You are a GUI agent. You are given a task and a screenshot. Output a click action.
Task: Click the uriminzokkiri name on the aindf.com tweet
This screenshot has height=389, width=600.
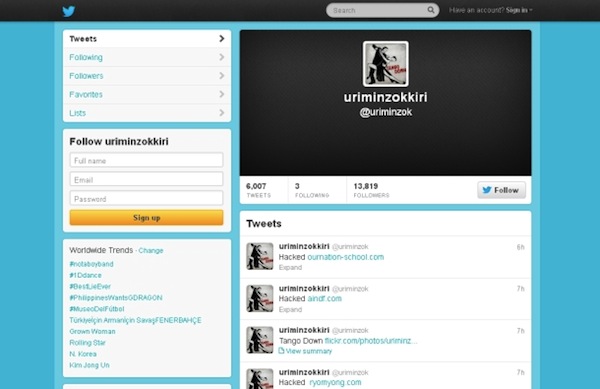pyautogui.click(x=304, y=288)
